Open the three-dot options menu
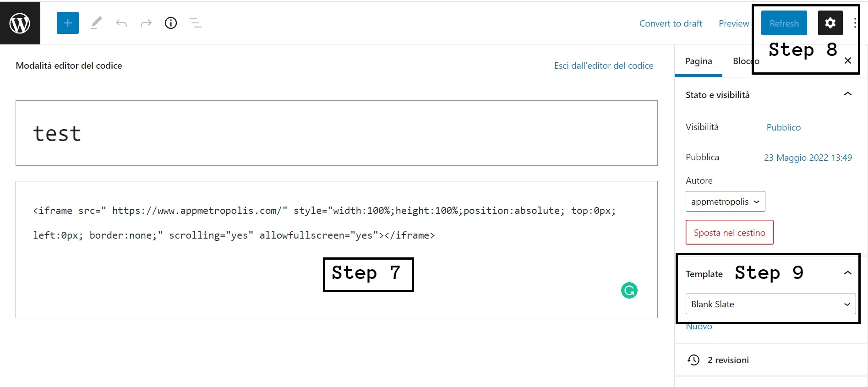The image size is (868, 387). [855, 23]
